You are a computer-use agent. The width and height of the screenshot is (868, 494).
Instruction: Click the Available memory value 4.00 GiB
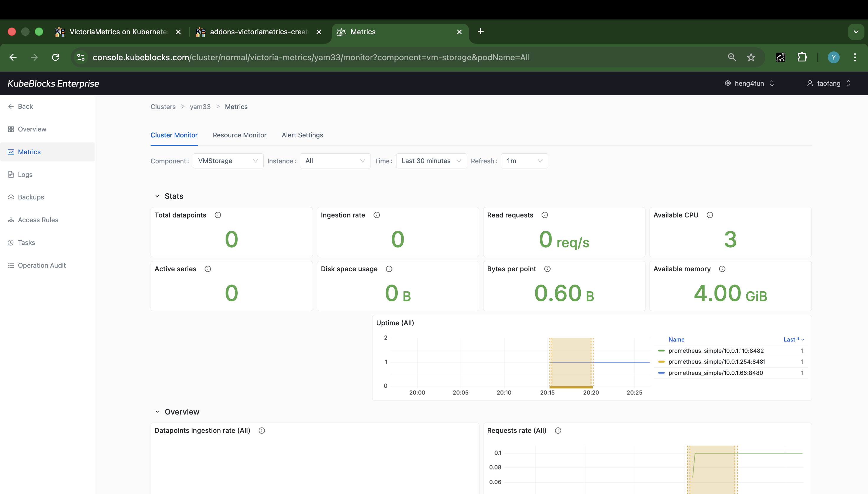[730, 293]
